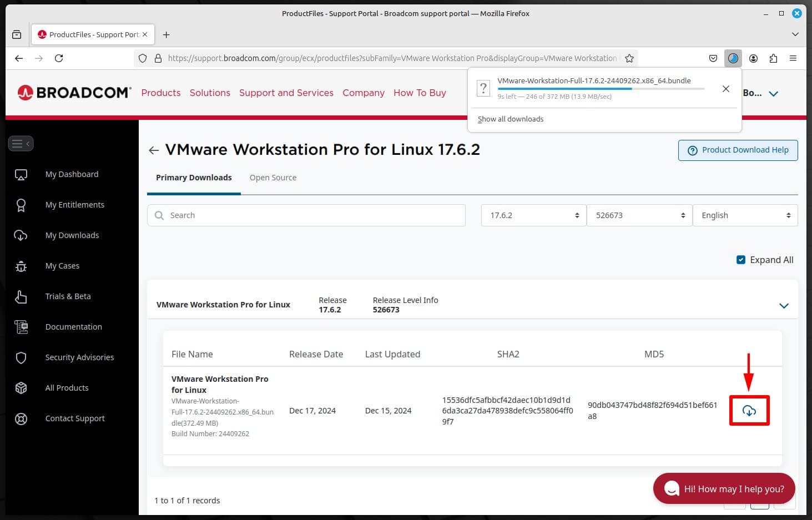Select the Trials & Beta hand icon

coord(21,296)
